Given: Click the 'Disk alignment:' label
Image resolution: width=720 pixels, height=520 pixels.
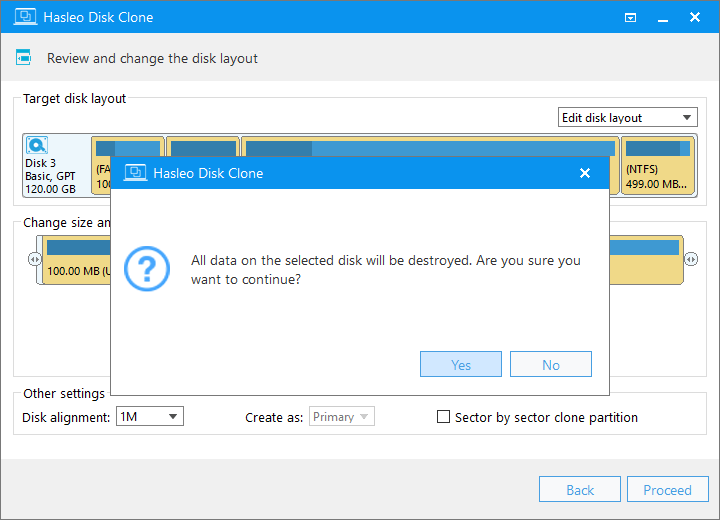Looking at the screenshot, I should pos(66,417).
